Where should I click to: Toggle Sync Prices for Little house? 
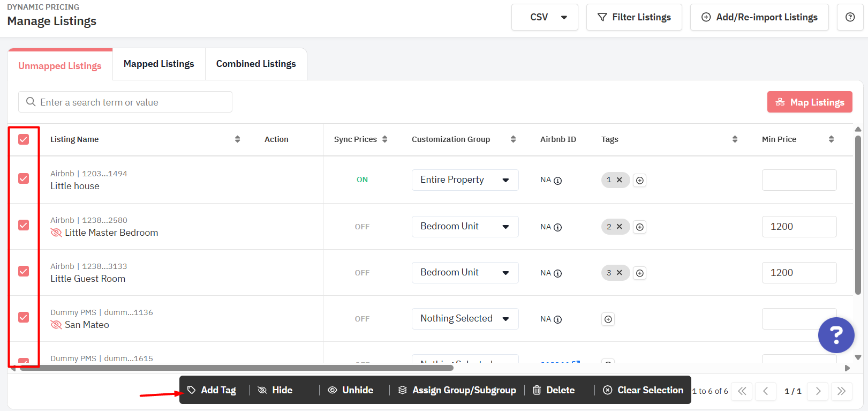pos(362,180)
